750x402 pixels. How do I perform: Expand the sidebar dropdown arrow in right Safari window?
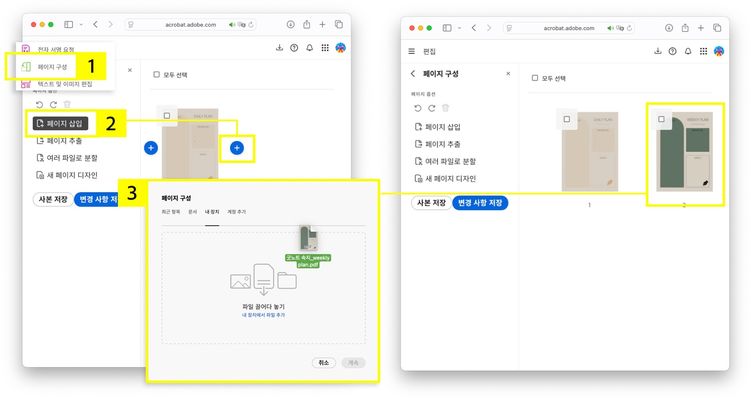click(459, 28)
